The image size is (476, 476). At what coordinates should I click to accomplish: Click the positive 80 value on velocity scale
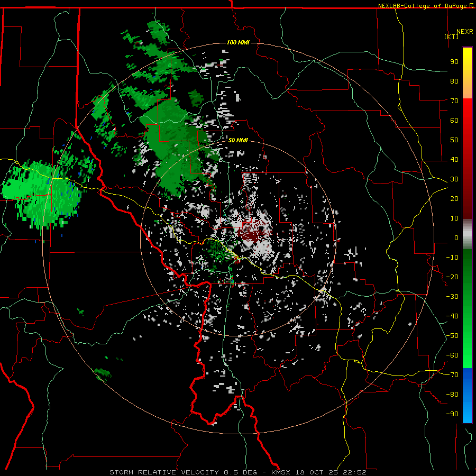[454, 81]
